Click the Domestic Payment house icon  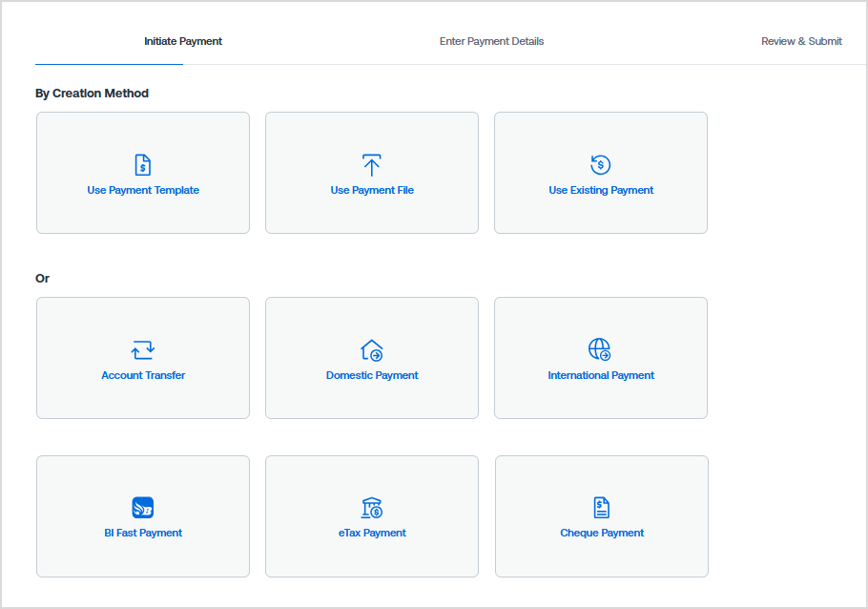point(372,350)
